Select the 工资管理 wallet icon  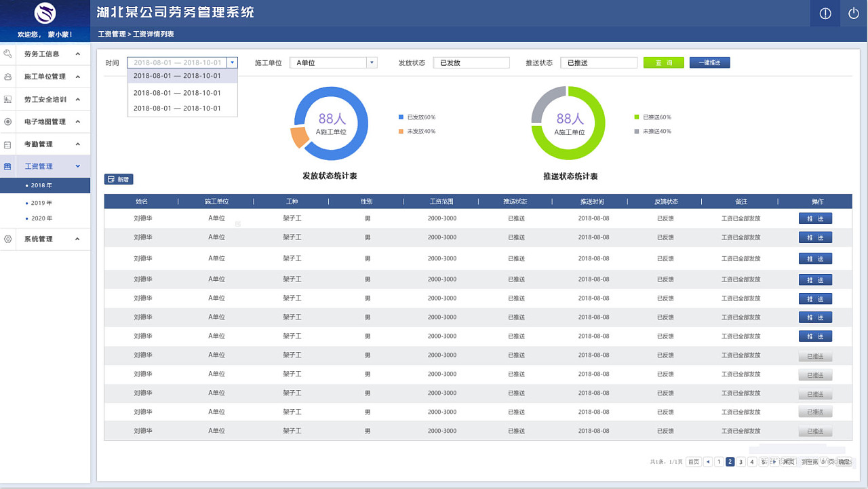coord(8,166)
